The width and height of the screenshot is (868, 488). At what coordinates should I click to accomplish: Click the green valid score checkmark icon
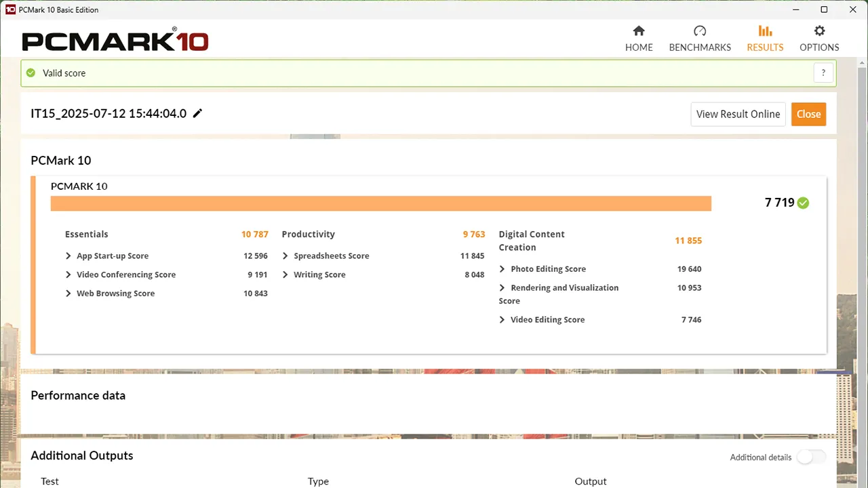click(x=30, y=73)
